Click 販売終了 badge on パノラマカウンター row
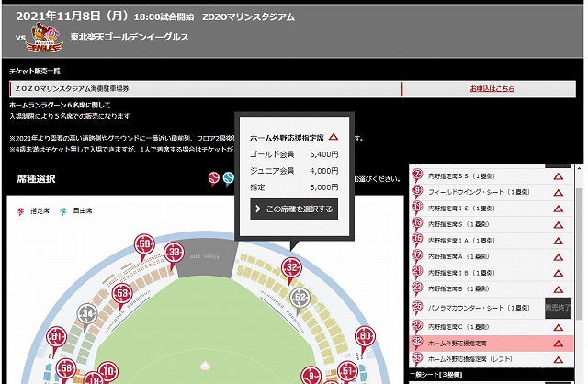 [x=558, y=308]
